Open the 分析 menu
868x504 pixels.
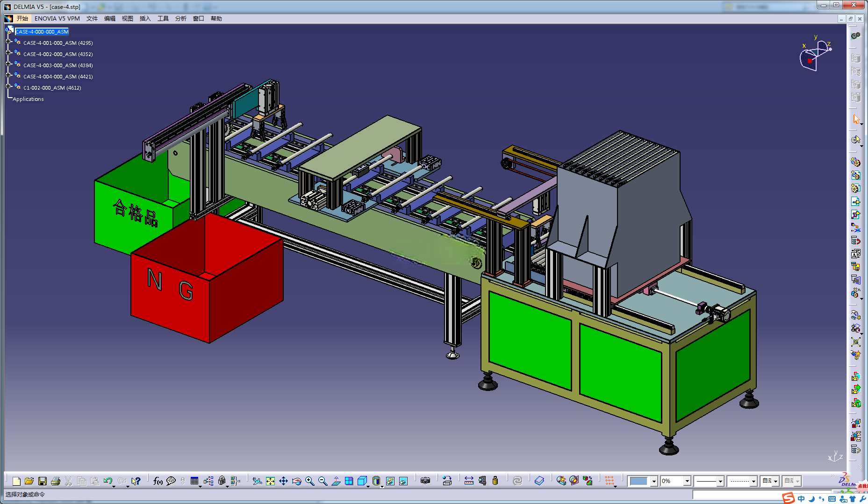(x=180, y=19)
